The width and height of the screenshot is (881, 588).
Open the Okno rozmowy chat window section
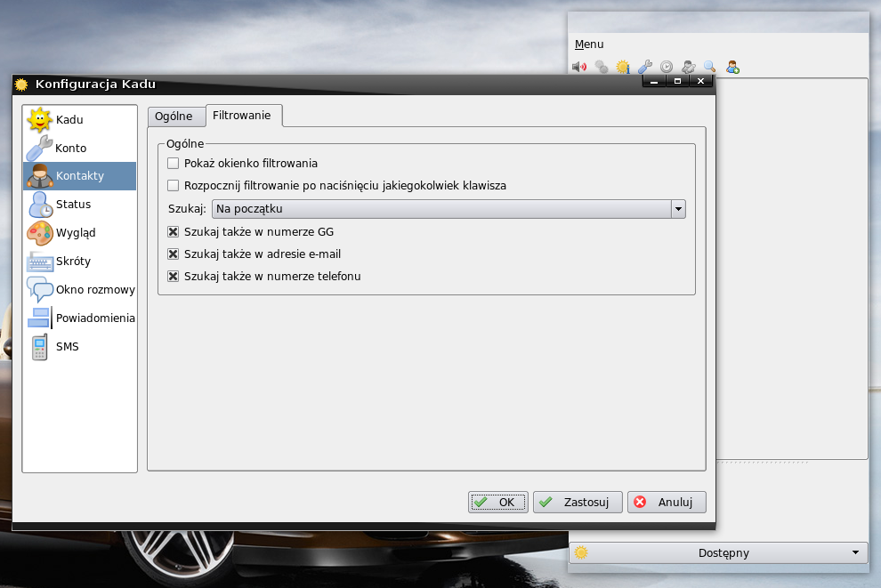click(80, 290)
